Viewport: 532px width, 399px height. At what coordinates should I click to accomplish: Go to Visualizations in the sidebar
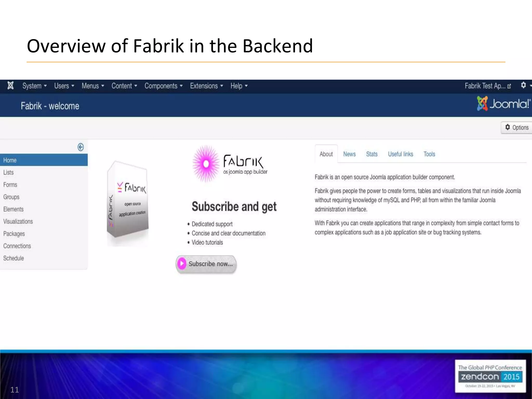point(18,222)
